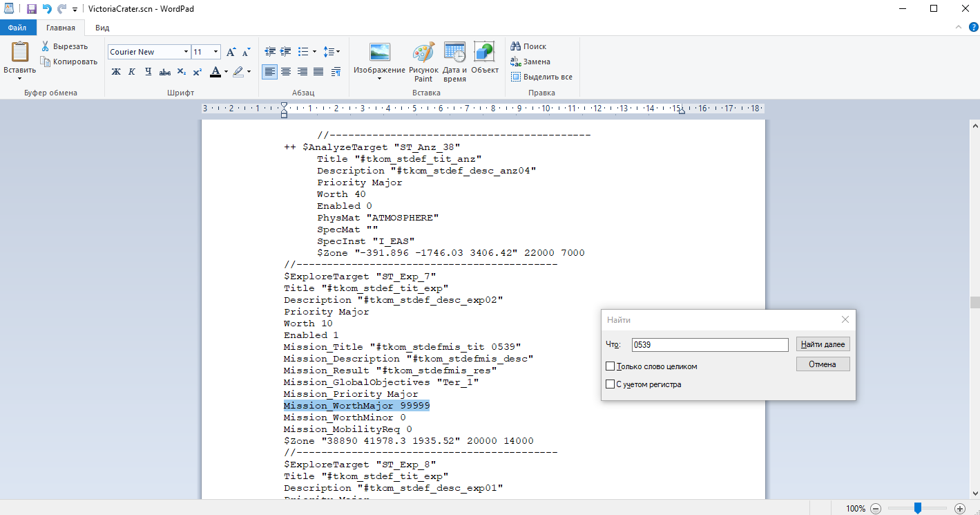Open the font size dropdown showing 11
This screenshot has width=980, height=515.
(216, 52)
